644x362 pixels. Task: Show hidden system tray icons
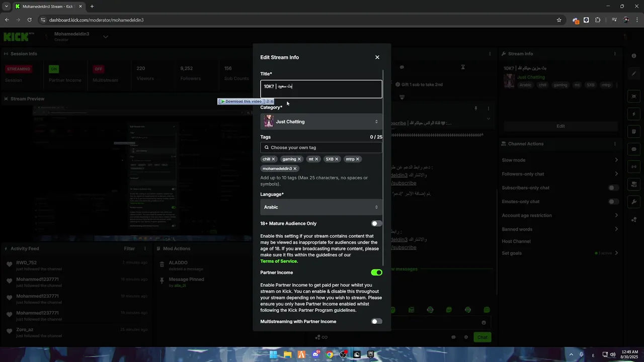[x=571, y=354]
